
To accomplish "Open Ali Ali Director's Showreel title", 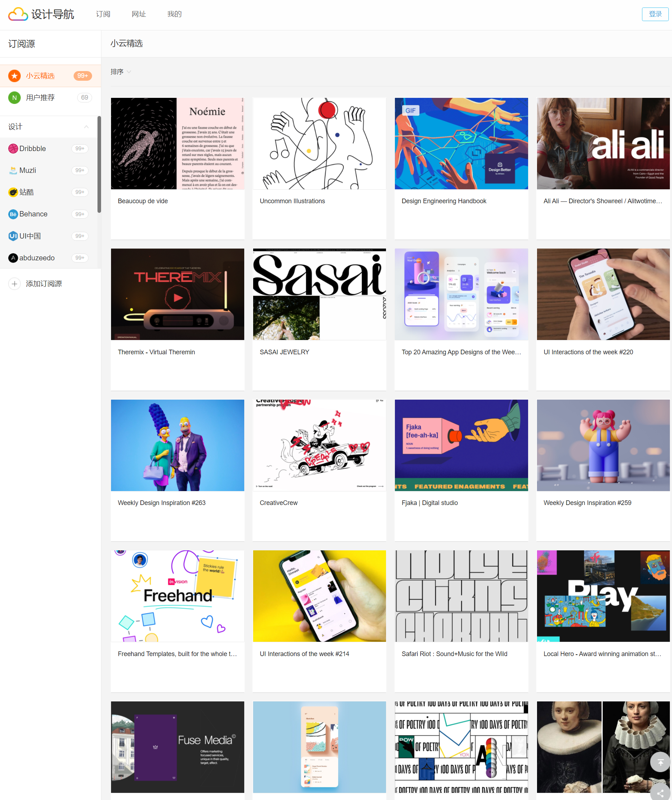I will (x=603, y=201).
